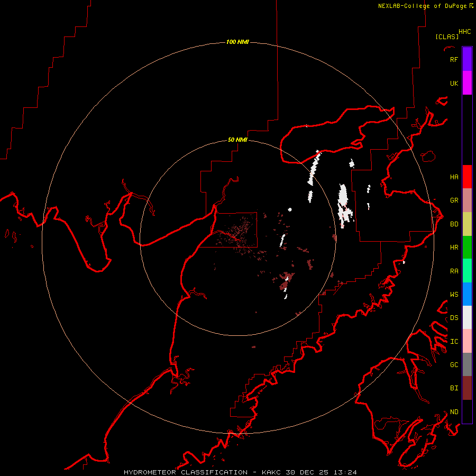This screenshot has width=476, height=476.
Task: Click the UK legend label
Action: coord(454,83)
